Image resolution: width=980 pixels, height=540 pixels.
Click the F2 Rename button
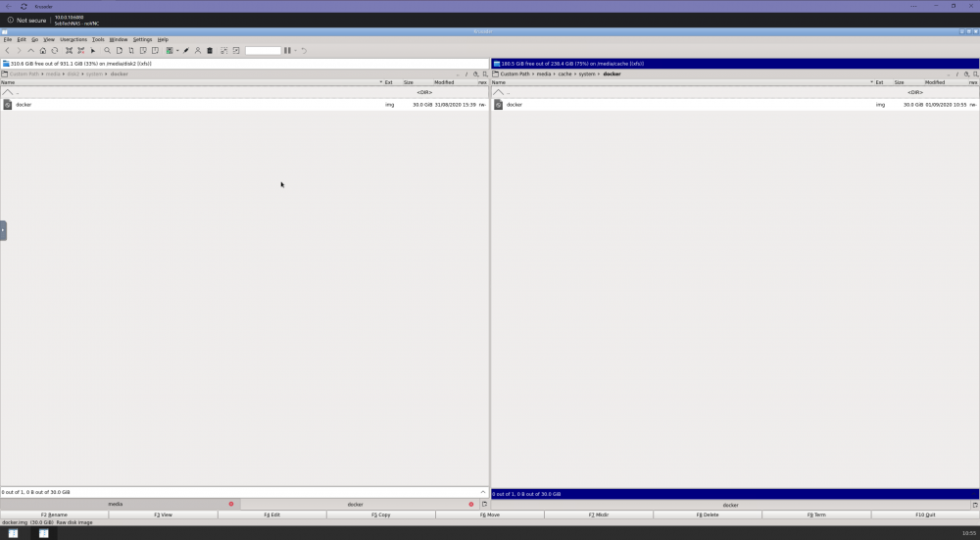click(x=54, y=515)
